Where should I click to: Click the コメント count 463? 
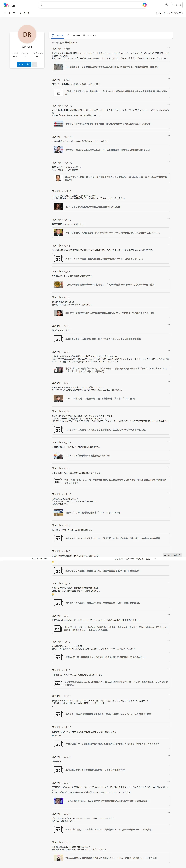15,57
